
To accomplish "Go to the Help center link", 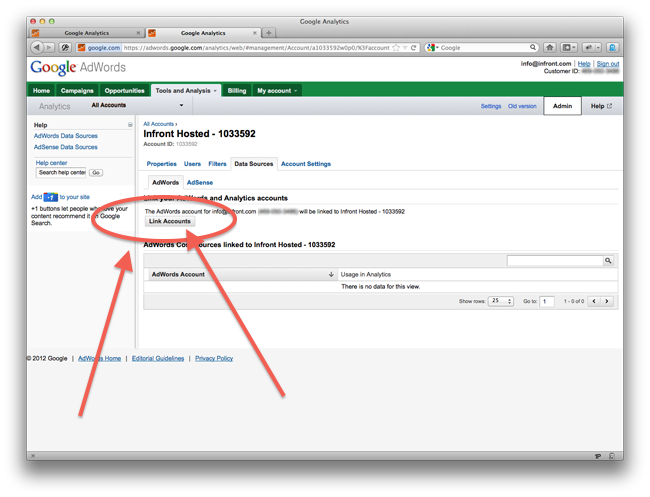I will click(x=51, y=163).
